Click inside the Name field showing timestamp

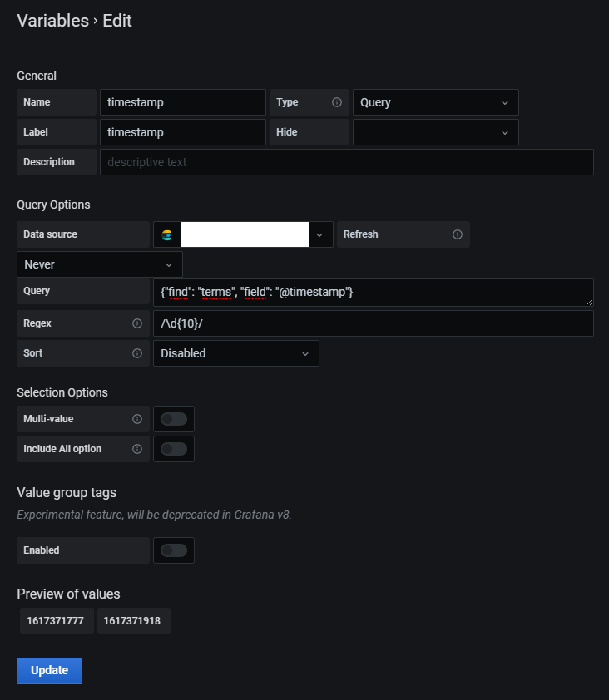(x=182, y=102)
